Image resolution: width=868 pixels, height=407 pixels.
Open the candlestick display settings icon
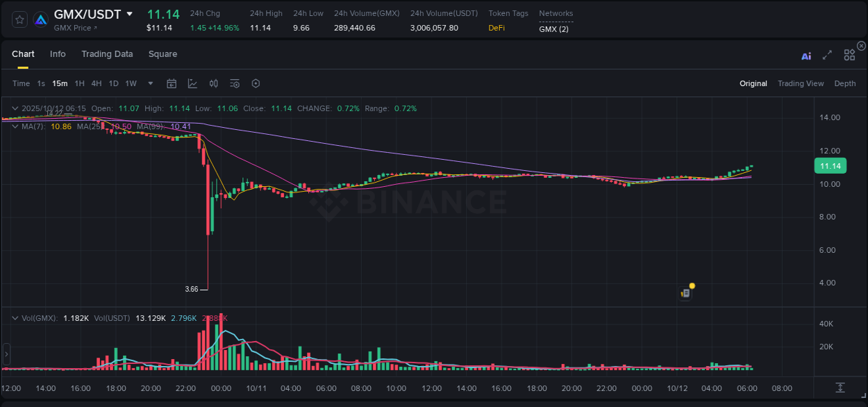(214, 83)
